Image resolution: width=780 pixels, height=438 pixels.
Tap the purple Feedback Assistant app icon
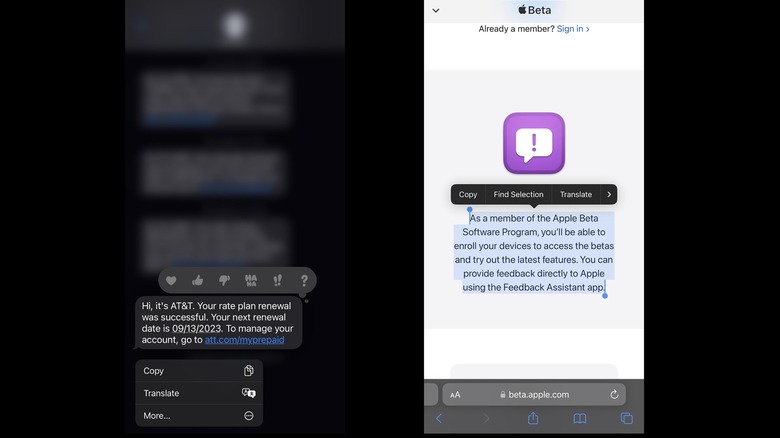point(534,143)
